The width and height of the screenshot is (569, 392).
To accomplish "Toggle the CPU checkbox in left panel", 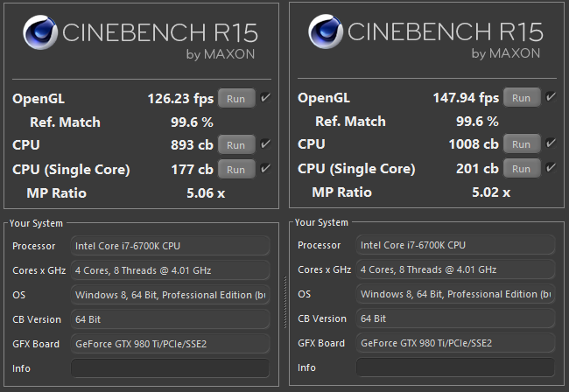I will point(265,144).
